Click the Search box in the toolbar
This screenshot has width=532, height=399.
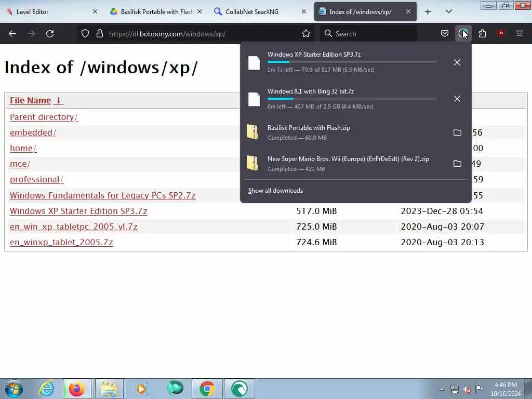pos(368,34)
